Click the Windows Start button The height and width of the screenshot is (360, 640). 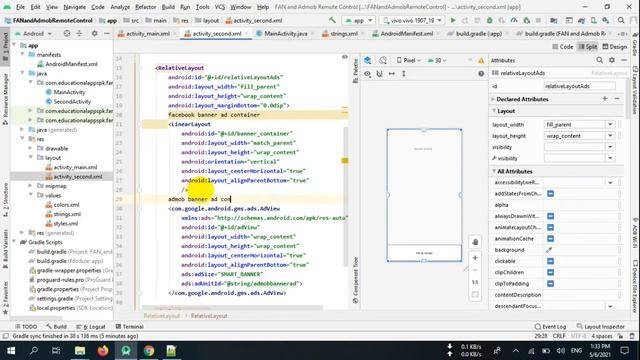tap(11, 351)
